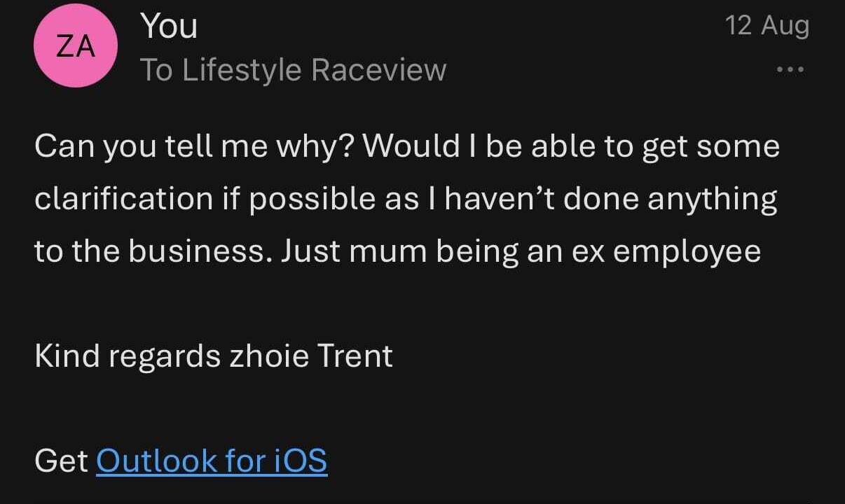The image size is (845, 504).
Task: Click the name zhoie in the signature
Action: click(269, 356)
